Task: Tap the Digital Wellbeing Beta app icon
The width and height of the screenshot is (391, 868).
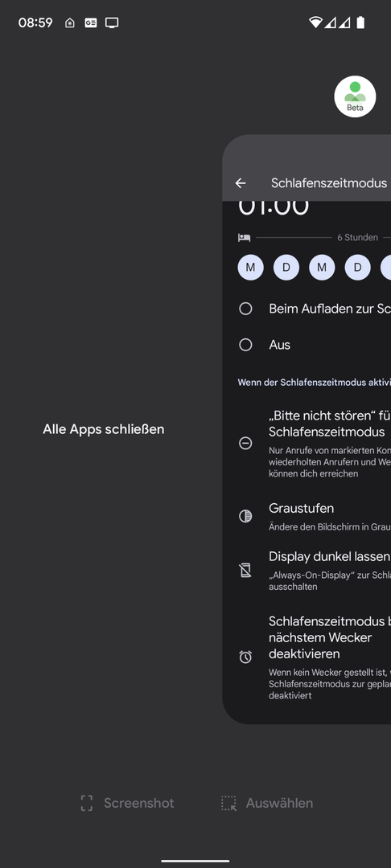Action: (355, 97)
